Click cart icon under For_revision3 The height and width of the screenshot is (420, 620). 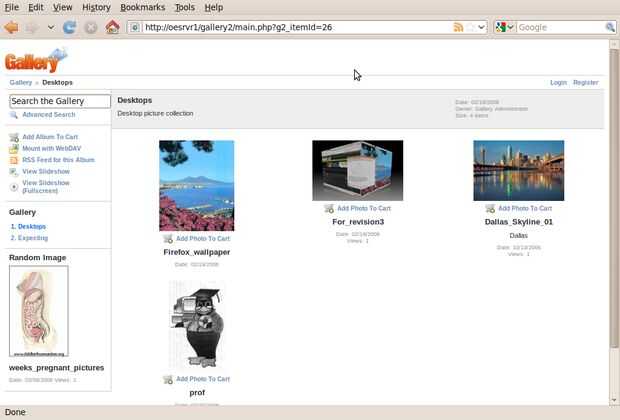[x=329, y=208]
